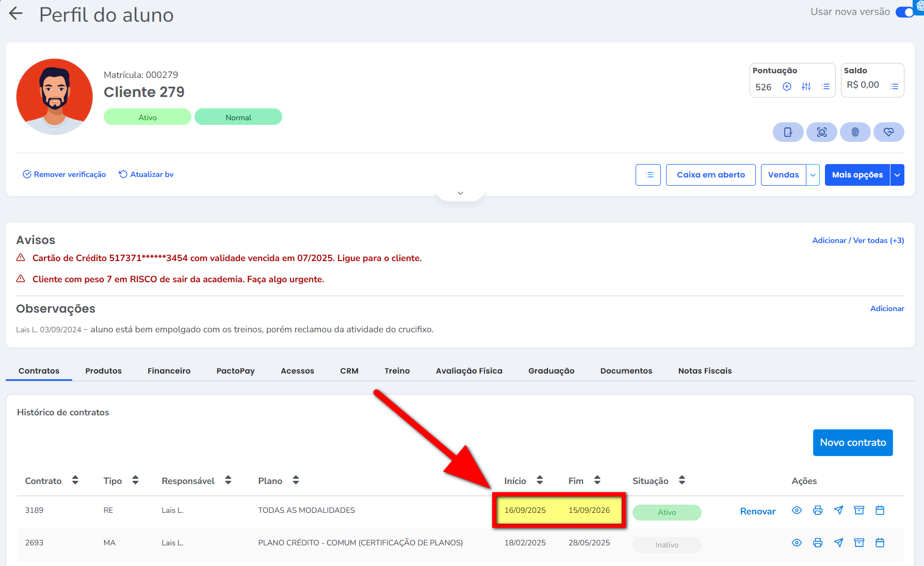Click the fingerprint biometrics icon
Image resolution: width=924 pixels, height=566 pixels.
tap(855, 132)
